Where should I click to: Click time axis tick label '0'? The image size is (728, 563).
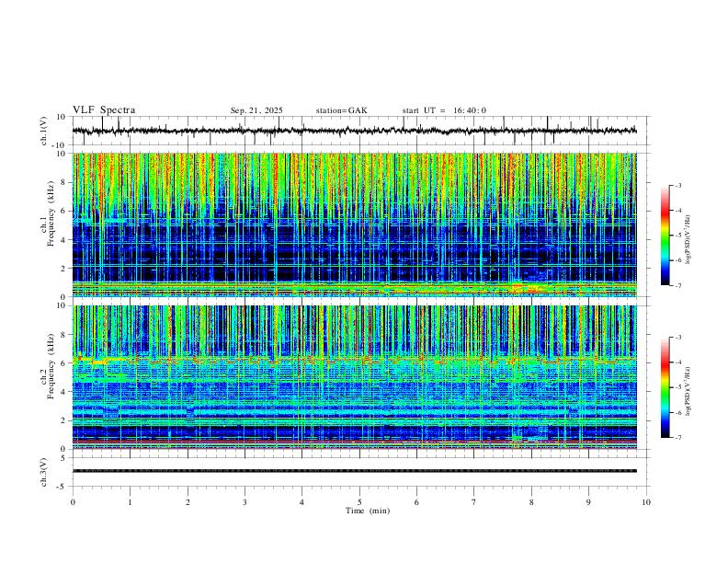coord(73,502)
